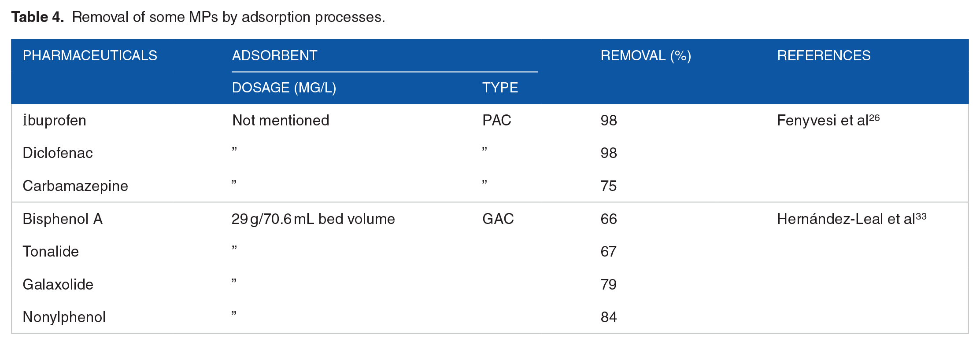This screenshot has width=980, height=345.
Task: Click the Bisphenol A cell
Action: point(63,219)
